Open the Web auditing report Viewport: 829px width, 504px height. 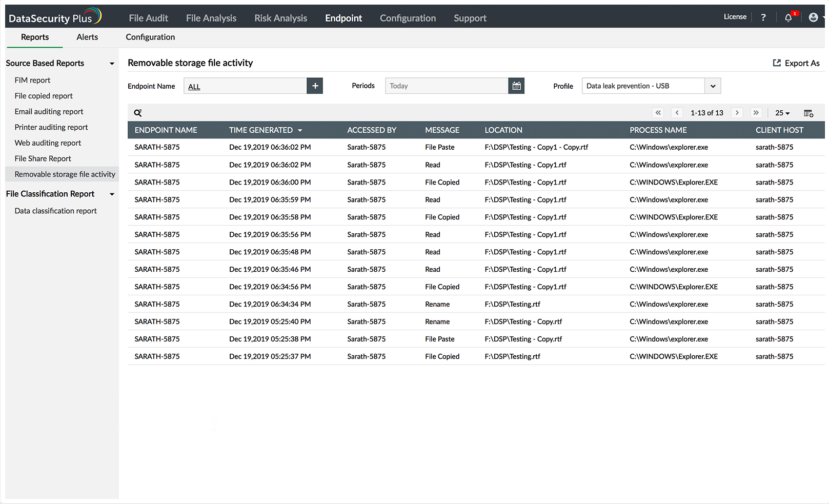(48, 143)
